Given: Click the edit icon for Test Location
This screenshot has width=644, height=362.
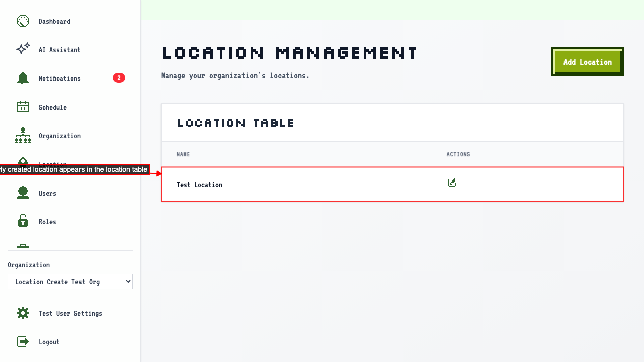Looking at the screenshot, I should tap(452, 183).
